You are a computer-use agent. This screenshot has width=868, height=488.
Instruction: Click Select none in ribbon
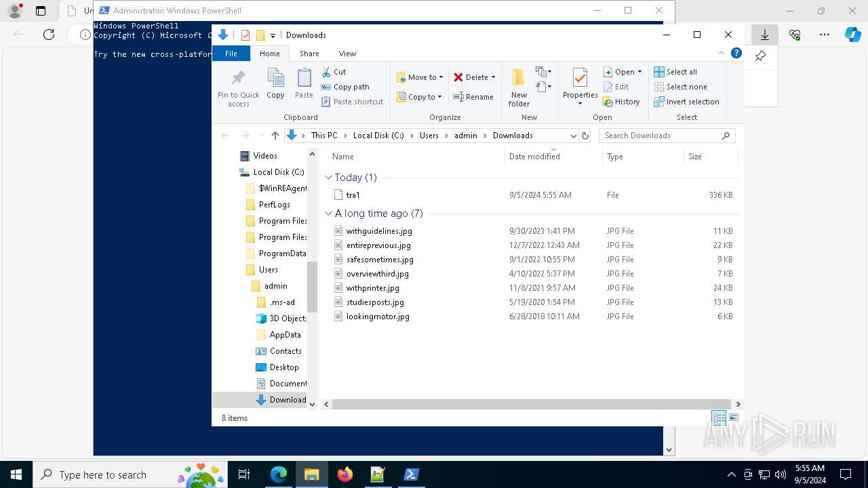pos(680,87)
